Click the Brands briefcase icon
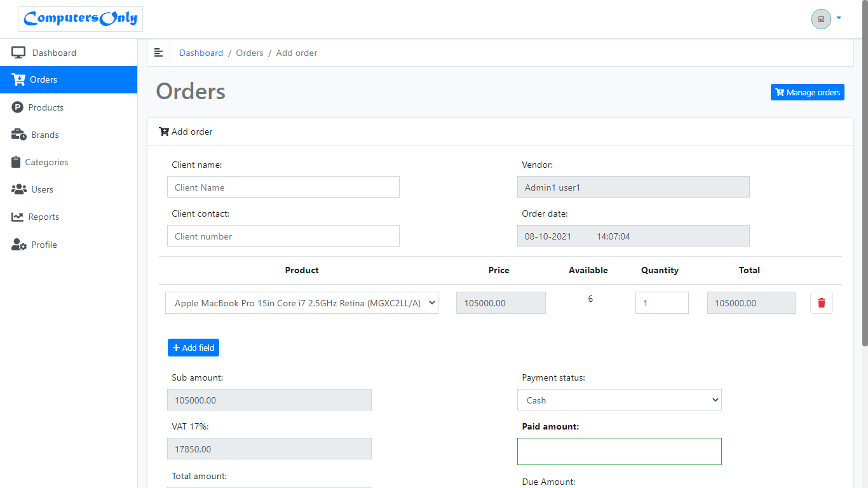The height and width of the screenshot is (488, 868). click(x=18, y=135)
